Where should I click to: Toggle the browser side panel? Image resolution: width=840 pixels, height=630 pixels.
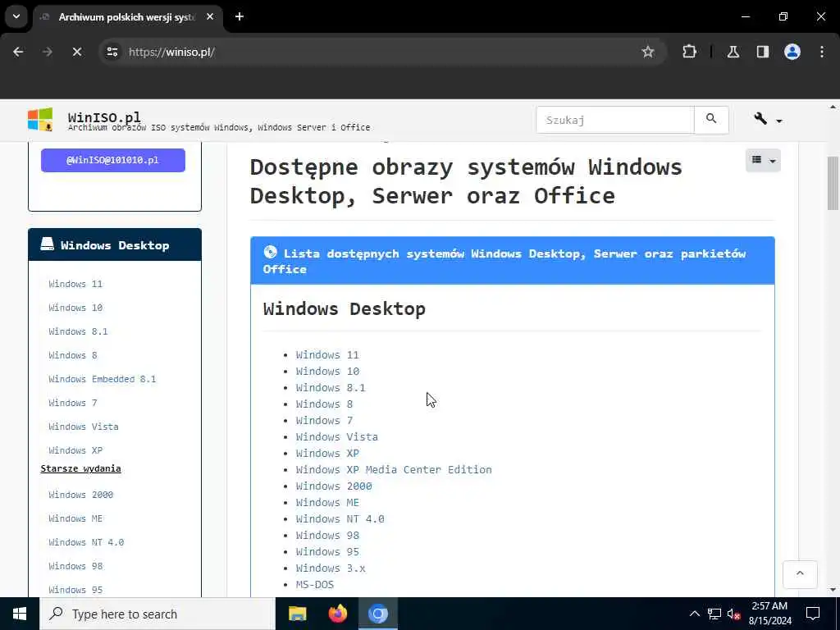point(763,52)
